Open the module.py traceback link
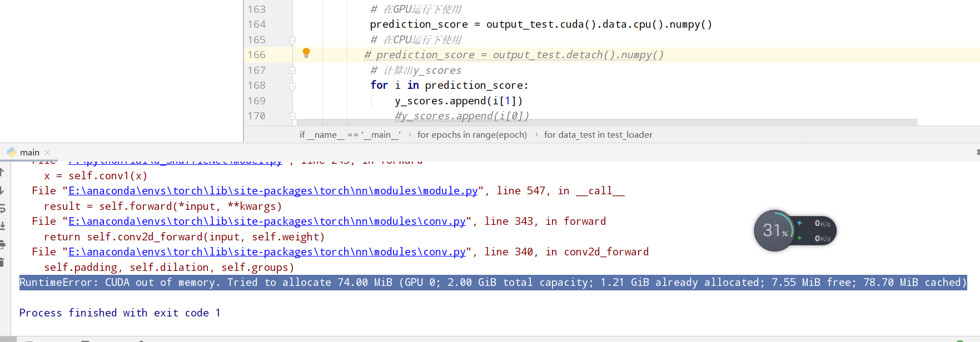This screenshot has width=980, height=342. (x=273, y=191)
